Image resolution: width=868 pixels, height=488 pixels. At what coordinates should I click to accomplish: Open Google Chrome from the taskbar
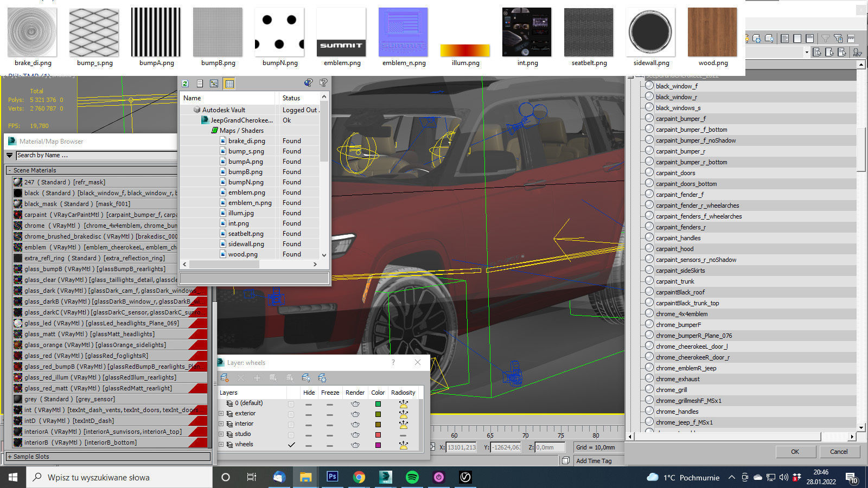(359, 477)
